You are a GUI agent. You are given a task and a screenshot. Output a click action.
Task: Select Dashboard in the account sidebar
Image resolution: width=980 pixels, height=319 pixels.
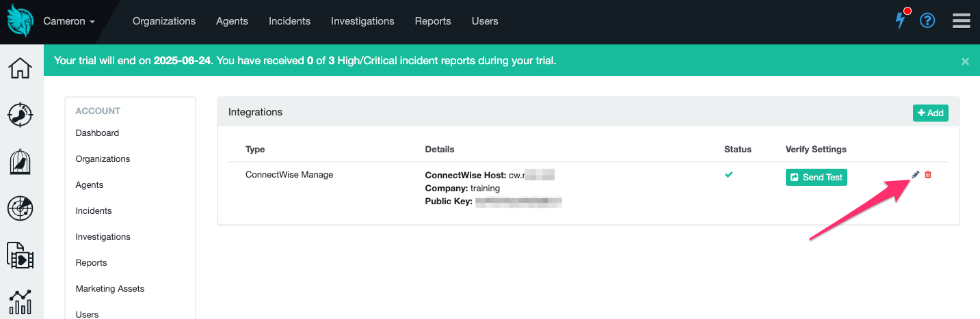point(97,133)
